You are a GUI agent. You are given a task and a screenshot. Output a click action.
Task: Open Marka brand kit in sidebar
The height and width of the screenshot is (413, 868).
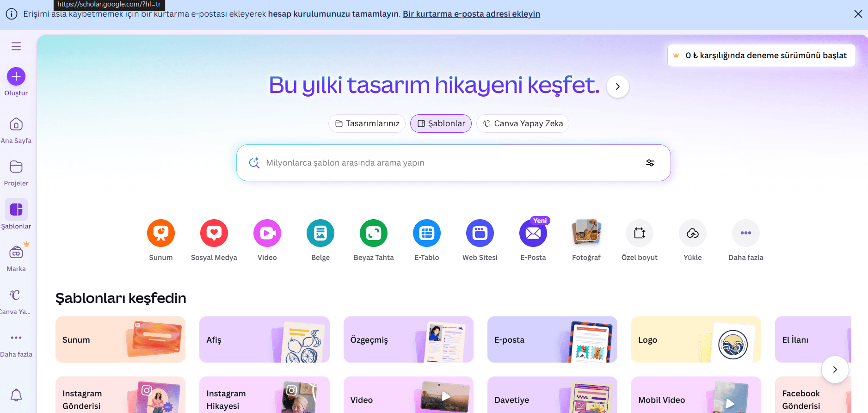(16, 258)
